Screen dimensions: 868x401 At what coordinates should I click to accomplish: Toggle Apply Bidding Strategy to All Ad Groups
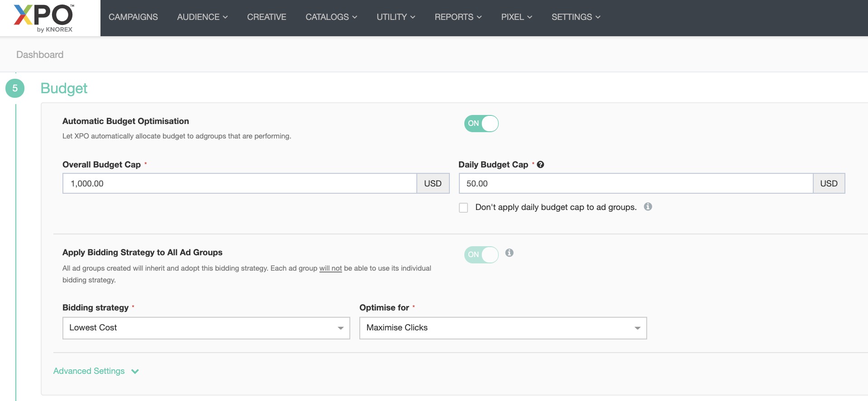[481, 255]
